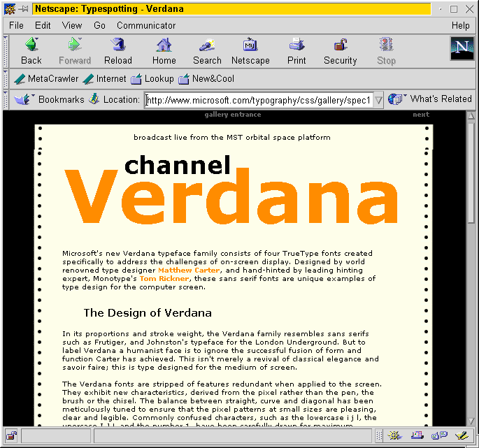Expand the Location URL history dropdown
The height and width of the screenshot is (448, 479).
click(378, 100)
